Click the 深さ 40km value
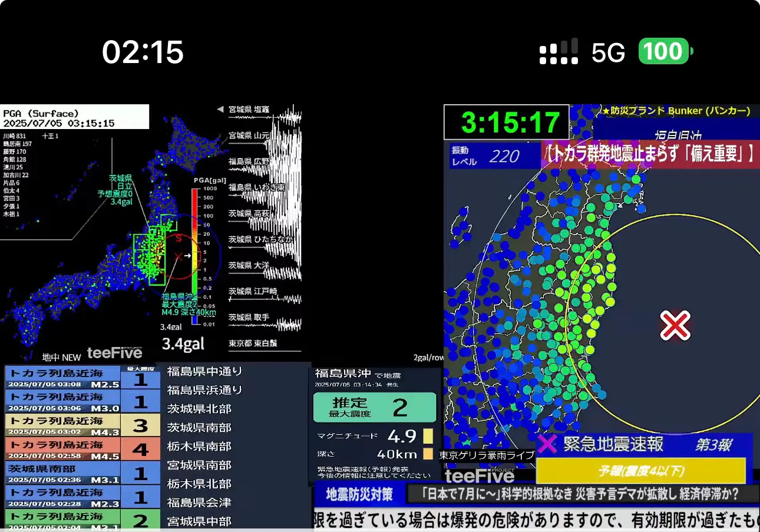Viewport: 760px width, 532px height. click(397, 454)
